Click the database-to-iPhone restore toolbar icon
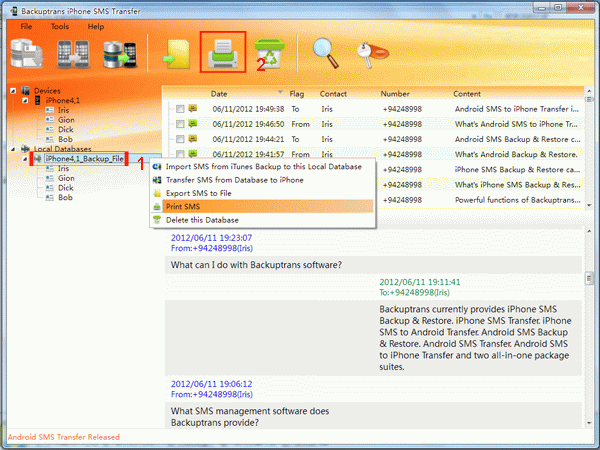 coord(120,55)
